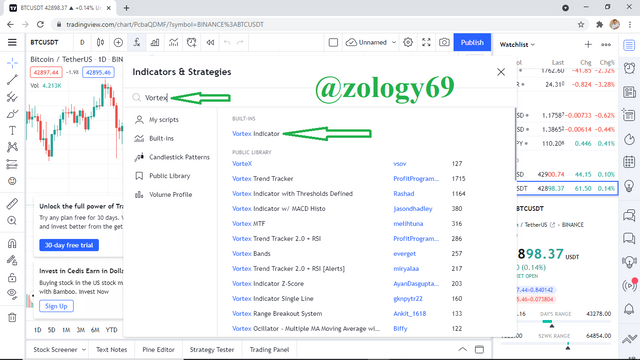The height and width of the screenshot is (360, 640).
Task: Select the crosshair cursor tool
Action: pyautogui.click(x=12, y=63)
